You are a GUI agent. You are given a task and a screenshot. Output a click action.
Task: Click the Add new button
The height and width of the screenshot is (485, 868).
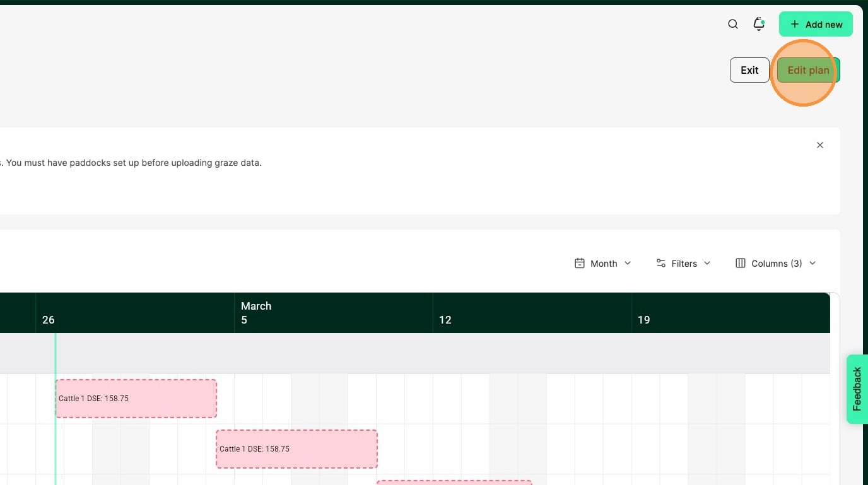pos(816,24)
